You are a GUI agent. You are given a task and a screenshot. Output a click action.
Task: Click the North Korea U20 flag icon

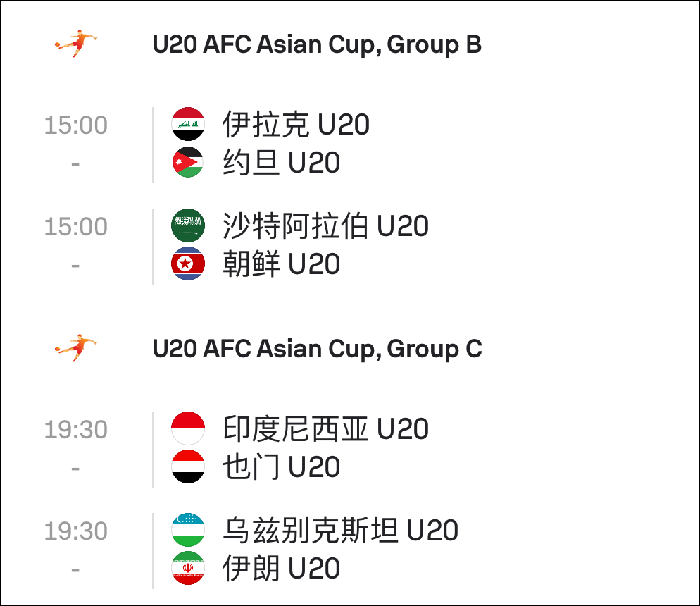[x=188, y=264]
